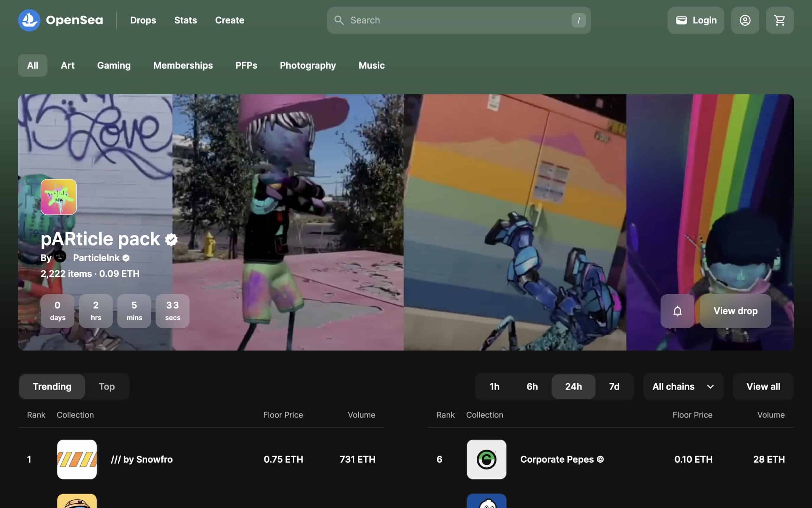Image resolution: width=812 pixels, height=508 pixels.
Task: Open the /// by Snowfro thumbnail
Action: point(77,459)
